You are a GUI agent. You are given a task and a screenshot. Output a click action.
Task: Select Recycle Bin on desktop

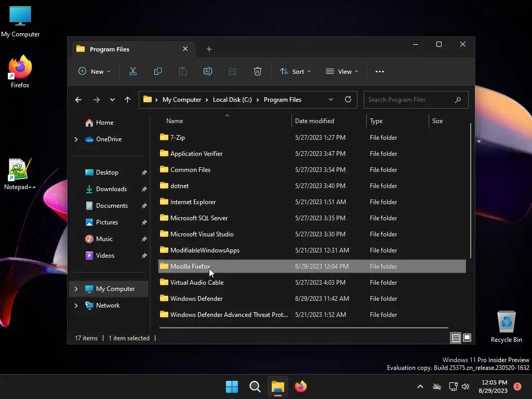pos(506,326)
